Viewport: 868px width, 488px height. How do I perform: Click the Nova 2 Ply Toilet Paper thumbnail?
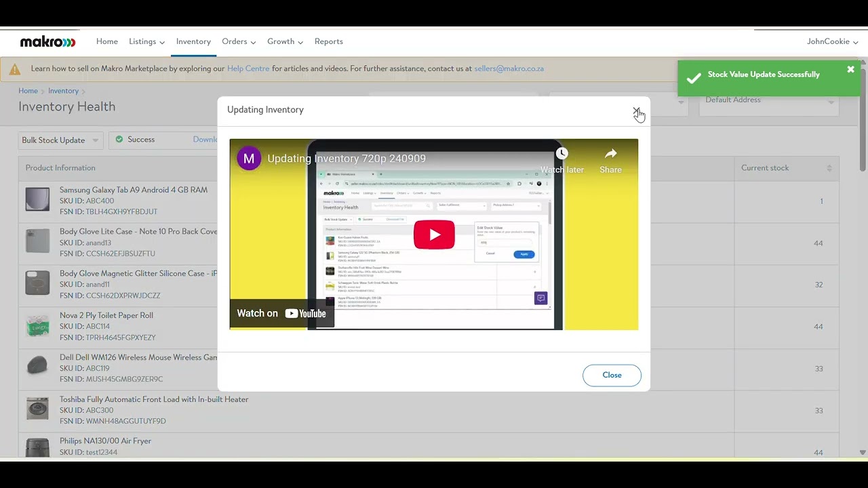point(37,325)
